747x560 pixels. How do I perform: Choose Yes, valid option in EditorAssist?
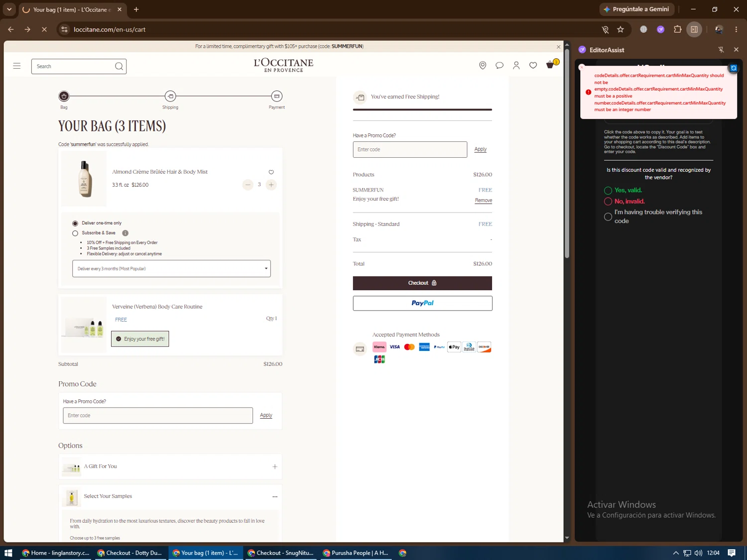608,191
